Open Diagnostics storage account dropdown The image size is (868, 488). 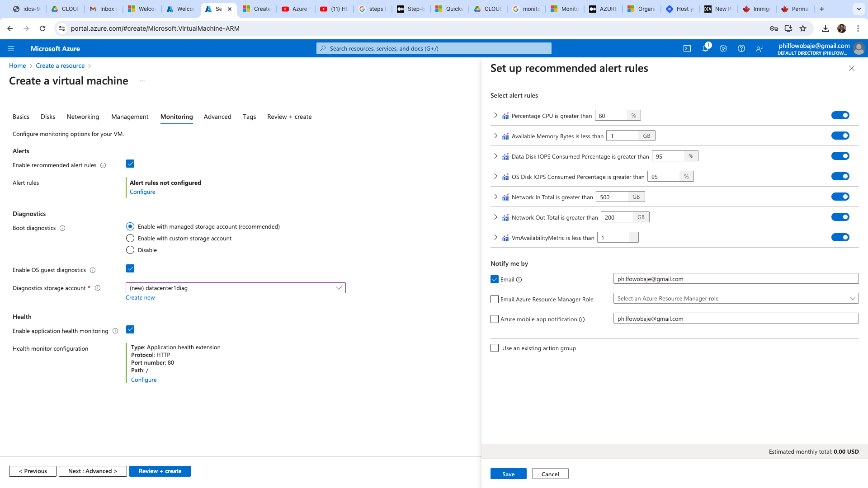pos(236,288)
